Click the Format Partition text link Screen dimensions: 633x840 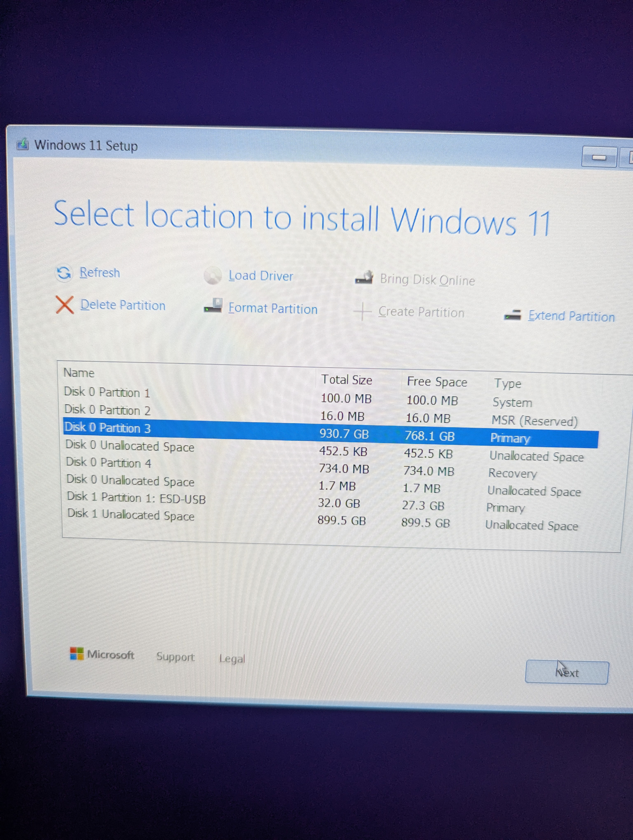pos(272,308)
